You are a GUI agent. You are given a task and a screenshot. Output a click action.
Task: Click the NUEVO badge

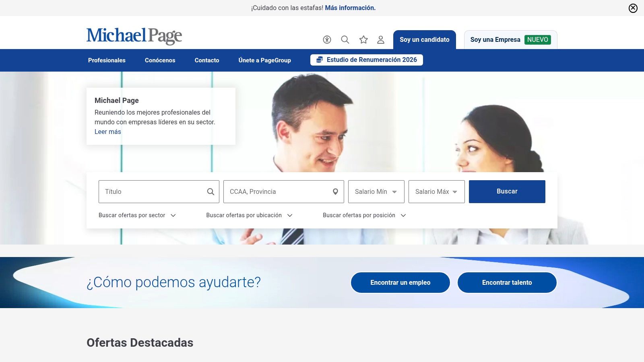pos(538,39)
